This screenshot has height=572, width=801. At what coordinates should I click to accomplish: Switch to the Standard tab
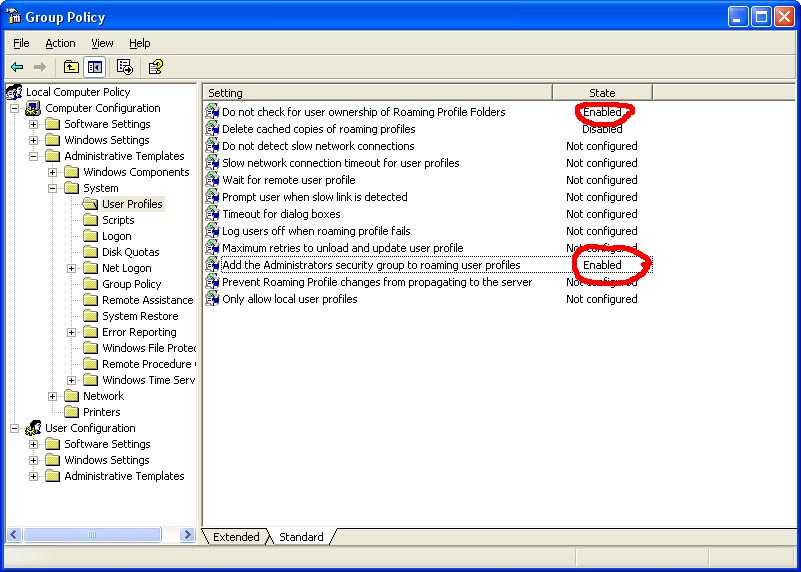click(301, 537)
